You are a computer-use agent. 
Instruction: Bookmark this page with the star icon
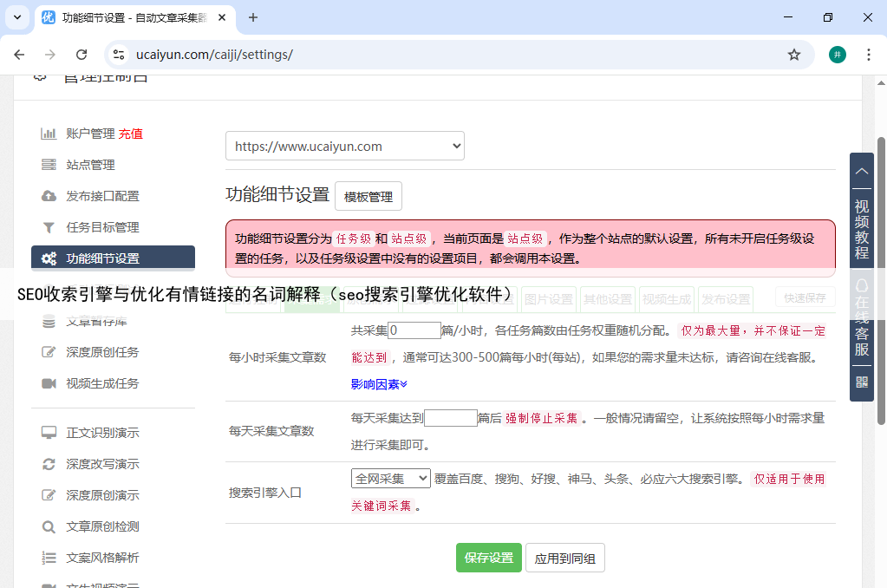(793, 55)
